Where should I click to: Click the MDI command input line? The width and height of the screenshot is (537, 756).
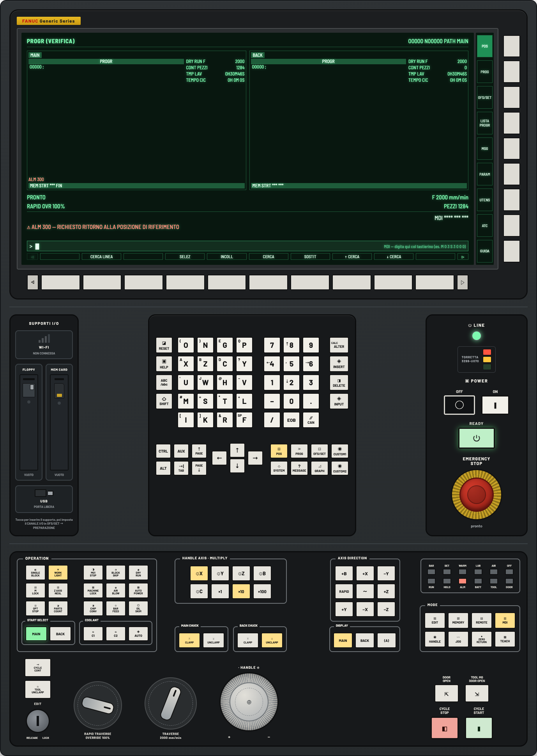(247, 246)
